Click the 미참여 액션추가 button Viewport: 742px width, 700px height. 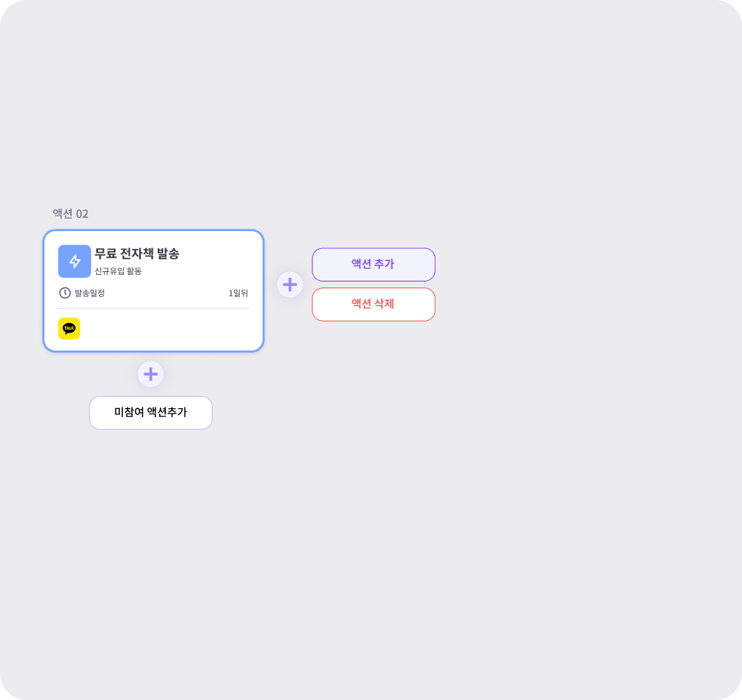point(150,413)
